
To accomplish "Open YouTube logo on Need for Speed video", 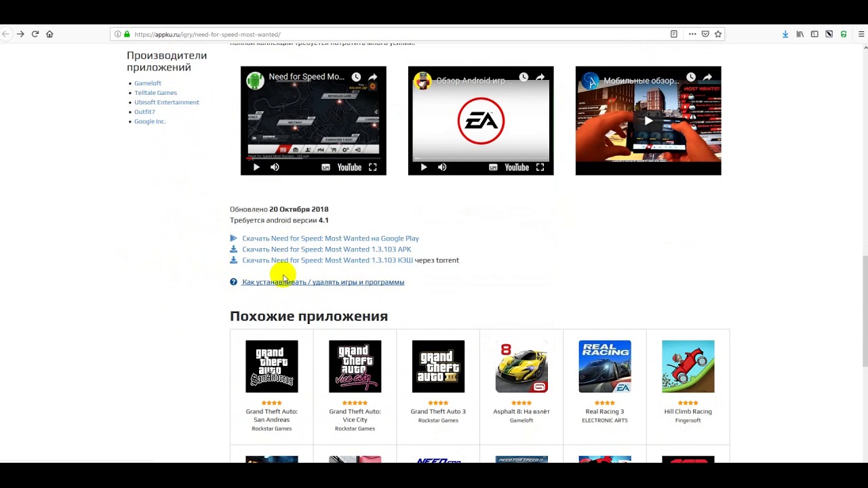I will tap(349, 167).
